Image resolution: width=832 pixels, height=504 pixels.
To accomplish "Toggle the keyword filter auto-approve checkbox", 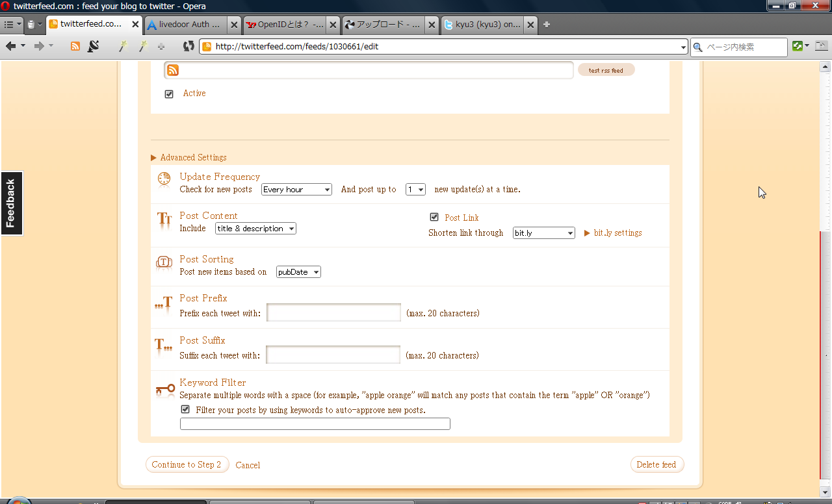I will click(185, 409).
